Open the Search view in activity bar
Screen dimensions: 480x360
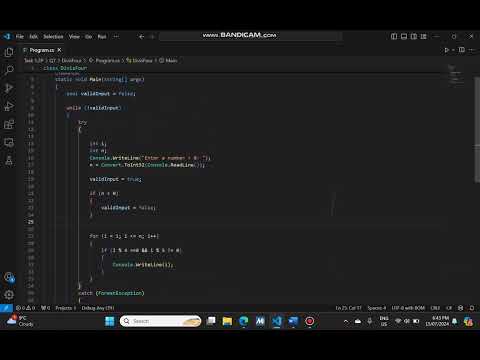point(9,70)
